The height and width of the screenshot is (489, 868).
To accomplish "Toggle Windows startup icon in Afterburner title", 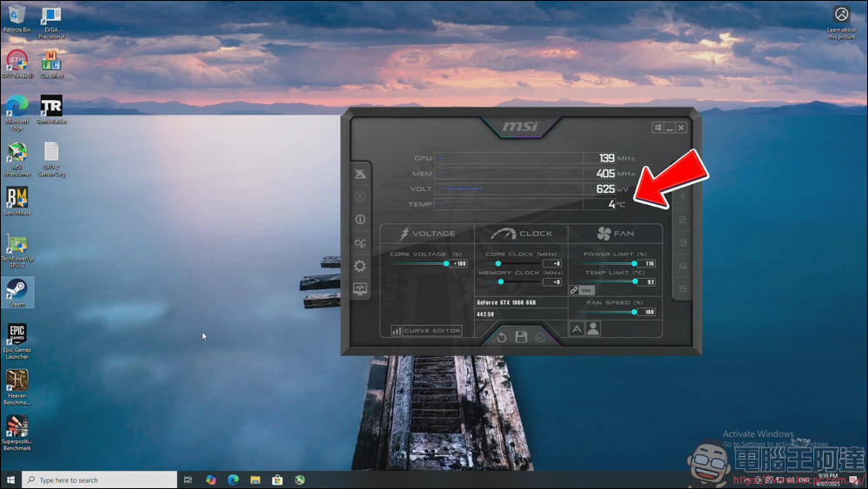I will [658, 128].
